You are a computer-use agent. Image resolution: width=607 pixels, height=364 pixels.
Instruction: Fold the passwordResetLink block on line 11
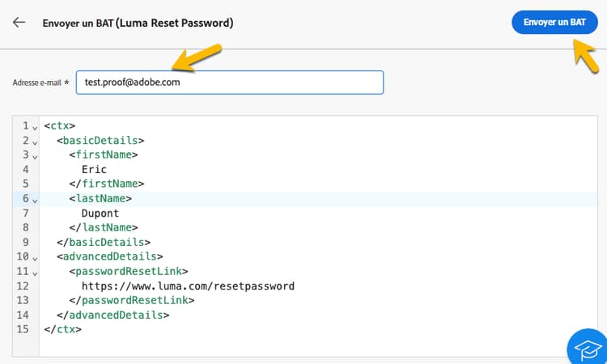(x=35, y=272)
